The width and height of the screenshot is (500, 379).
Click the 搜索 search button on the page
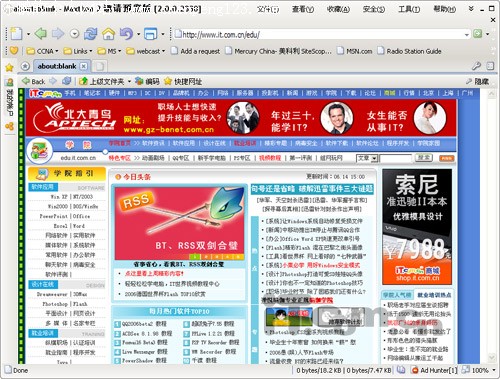click(424, 158)
